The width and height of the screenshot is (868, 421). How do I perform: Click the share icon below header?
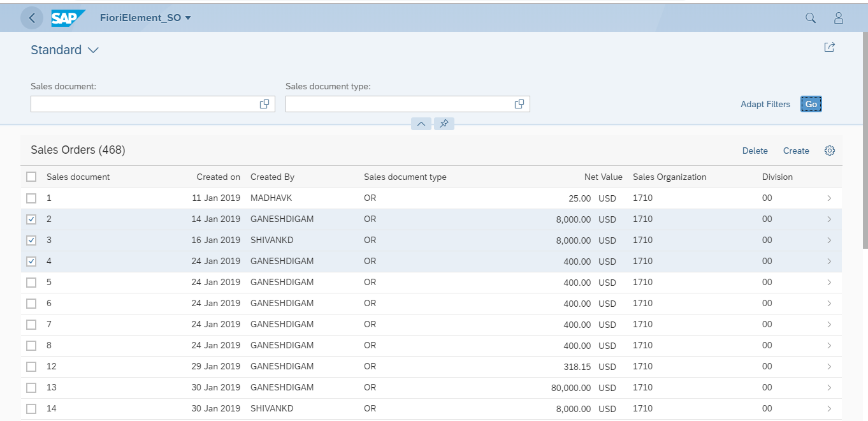coord(829,47)
